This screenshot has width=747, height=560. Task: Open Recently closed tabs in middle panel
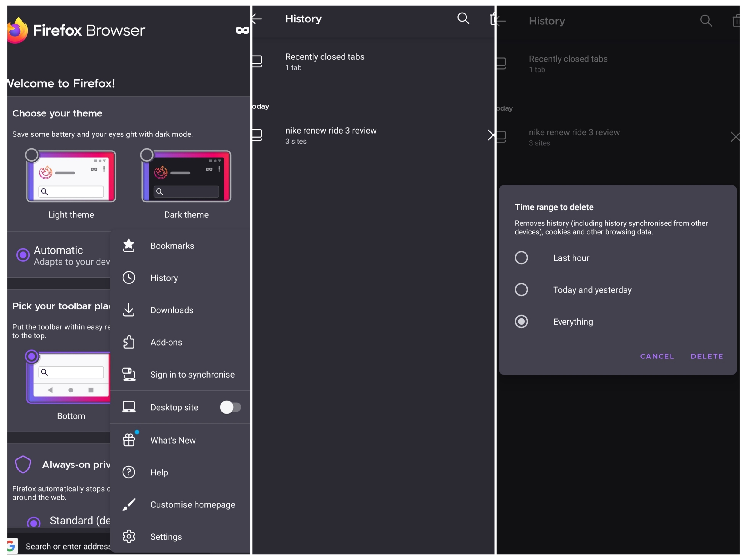point(373,62)
